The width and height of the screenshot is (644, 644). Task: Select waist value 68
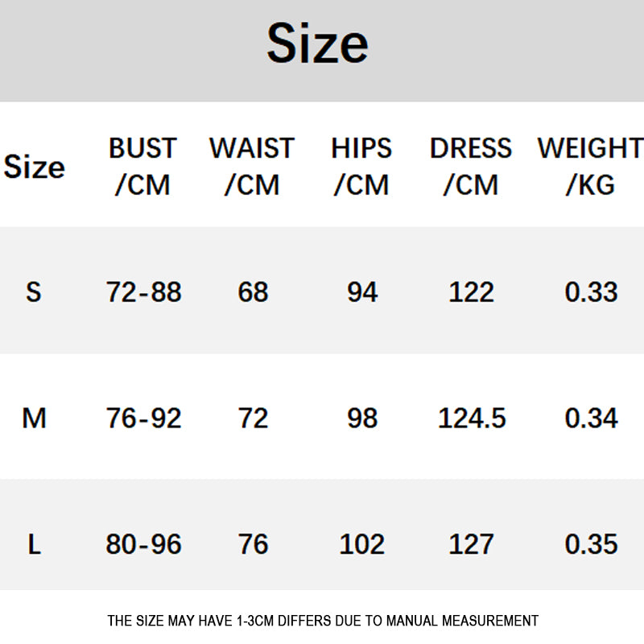253,292
